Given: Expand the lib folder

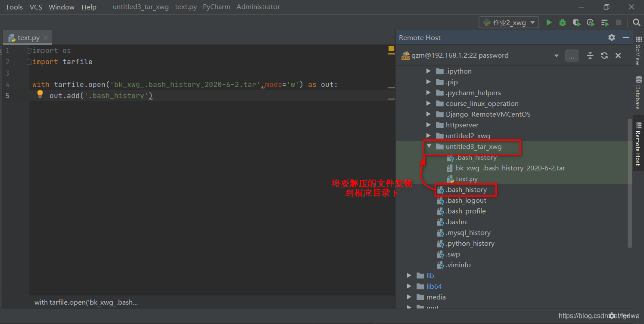Looking at the screenshot, I should [x=410, y=275].
